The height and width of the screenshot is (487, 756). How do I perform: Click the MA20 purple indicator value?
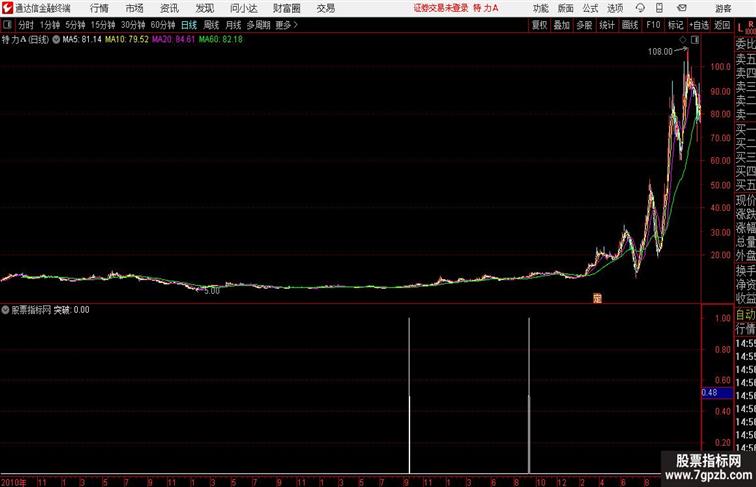pyautogui.click(x=174, y=40)
